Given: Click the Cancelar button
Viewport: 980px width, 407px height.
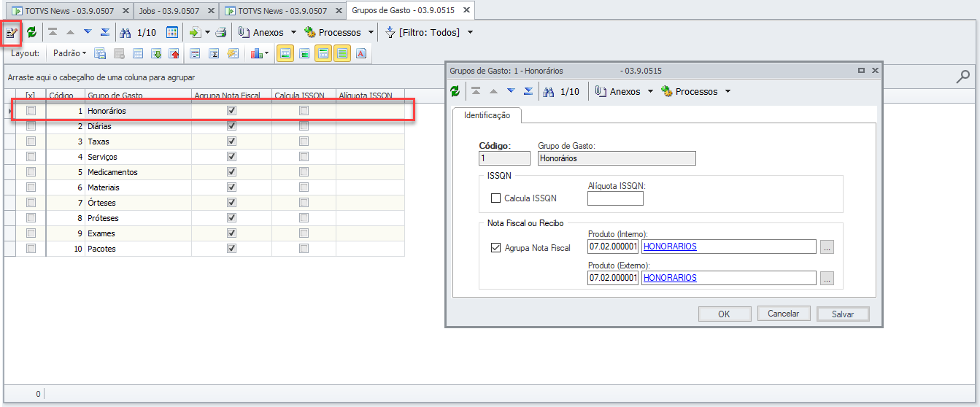Looking at the screenshot, I should (784, 314).
